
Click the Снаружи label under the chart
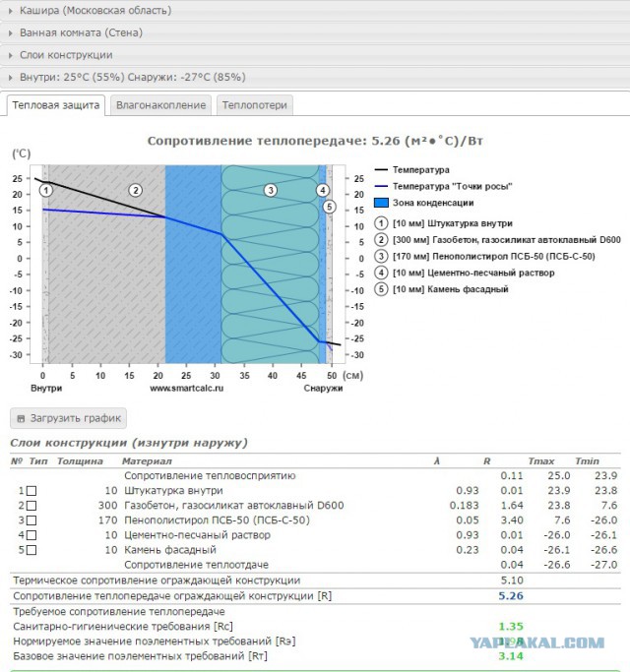tap(323, 389)
